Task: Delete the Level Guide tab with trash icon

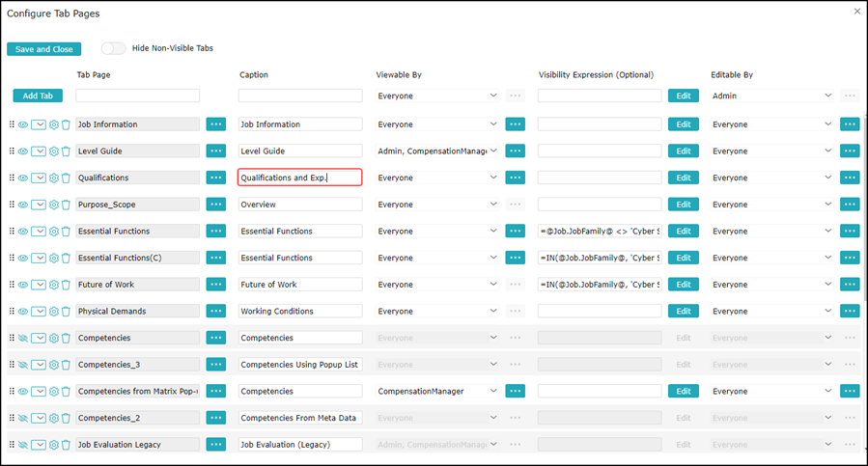Action: [x=66, y=151]
